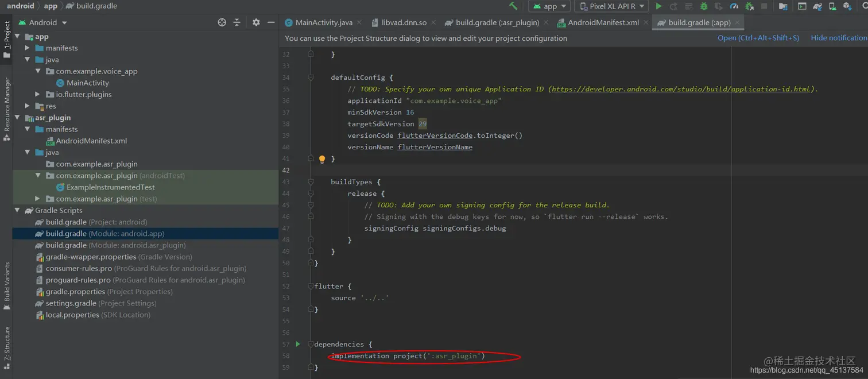Image resolution: width=868 pixels, height=379 pixels.
Task: Expand manifests folder under app
Action: click(28, 48)
